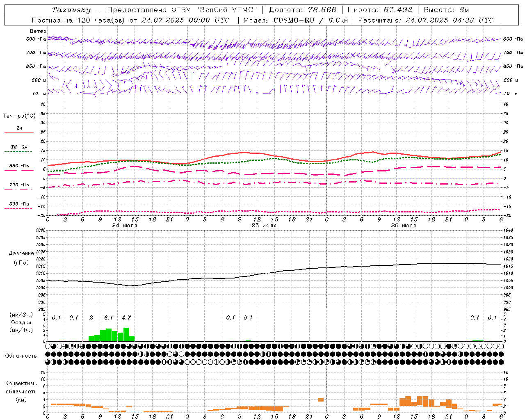Click the (мм/3ч.) precipitation unit label
Viewport: 525px width, 420px height.
(21, 315)
